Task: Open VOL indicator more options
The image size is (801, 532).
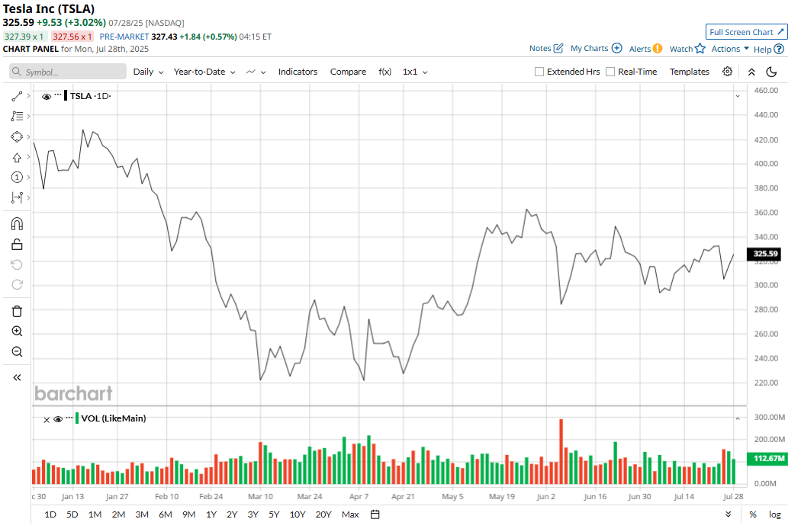Action: click(x=69, y=418)
